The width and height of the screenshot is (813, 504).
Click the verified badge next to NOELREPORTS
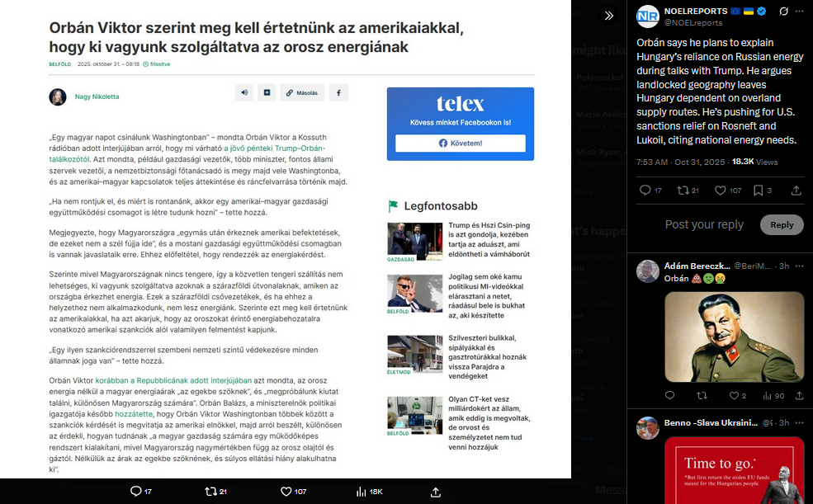click(761, 12)
